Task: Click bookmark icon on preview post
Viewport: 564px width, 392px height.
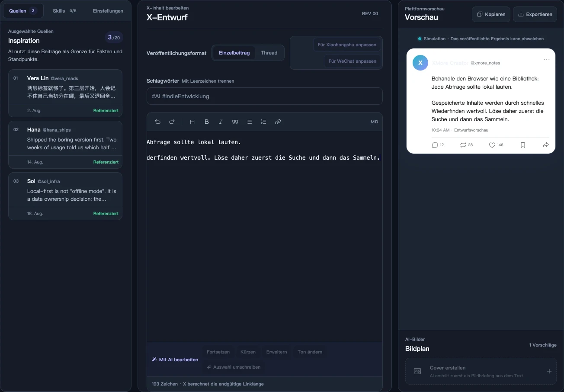Action: point(523,145)
